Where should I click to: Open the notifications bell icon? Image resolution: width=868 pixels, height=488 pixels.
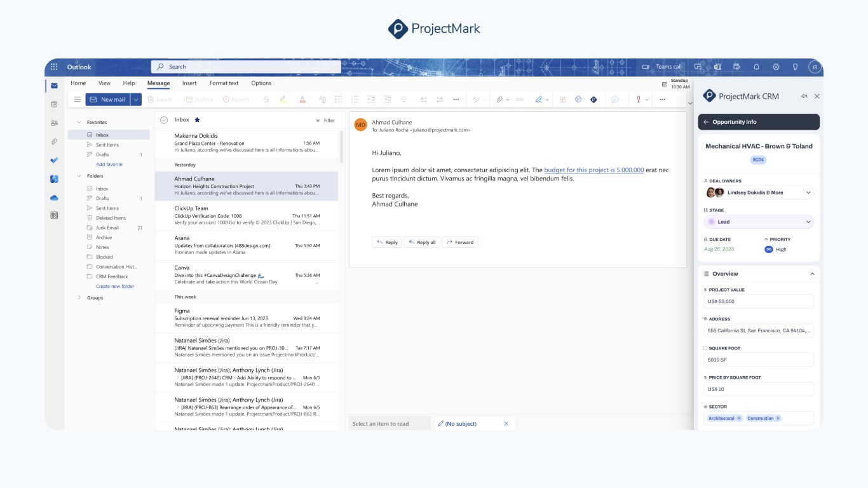(756, 67)
